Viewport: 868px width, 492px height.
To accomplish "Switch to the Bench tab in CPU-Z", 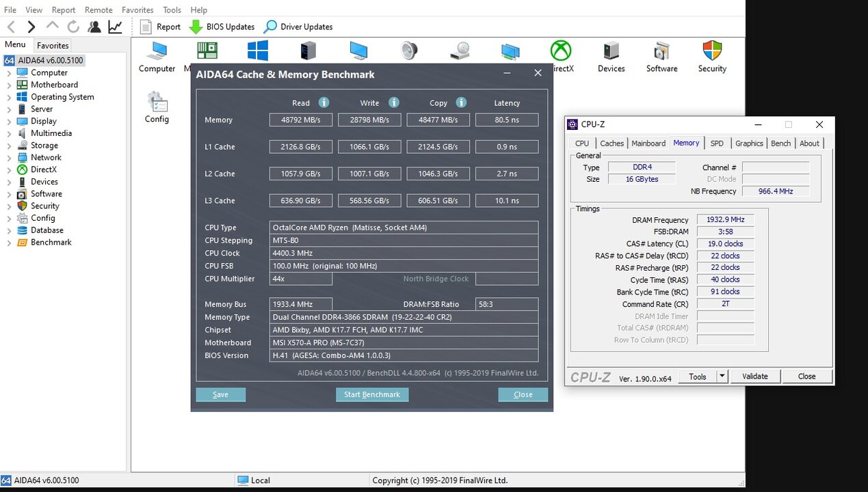I will click(780, 143).
